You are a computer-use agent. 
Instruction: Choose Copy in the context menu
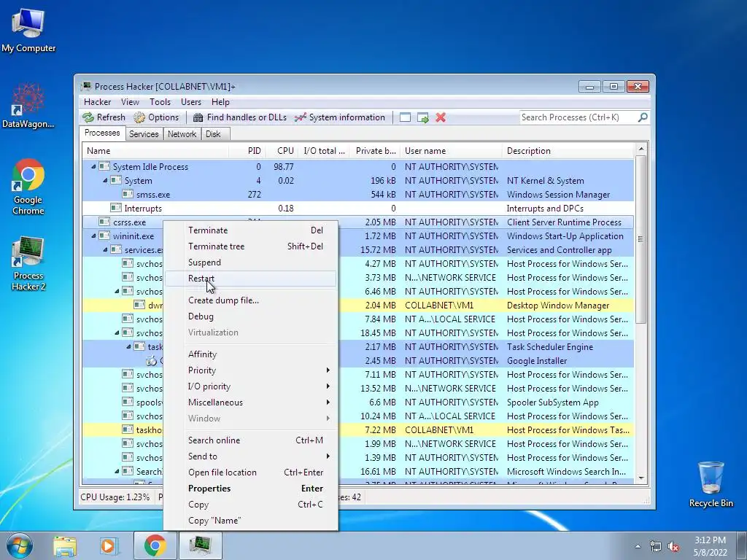(251, 505)
